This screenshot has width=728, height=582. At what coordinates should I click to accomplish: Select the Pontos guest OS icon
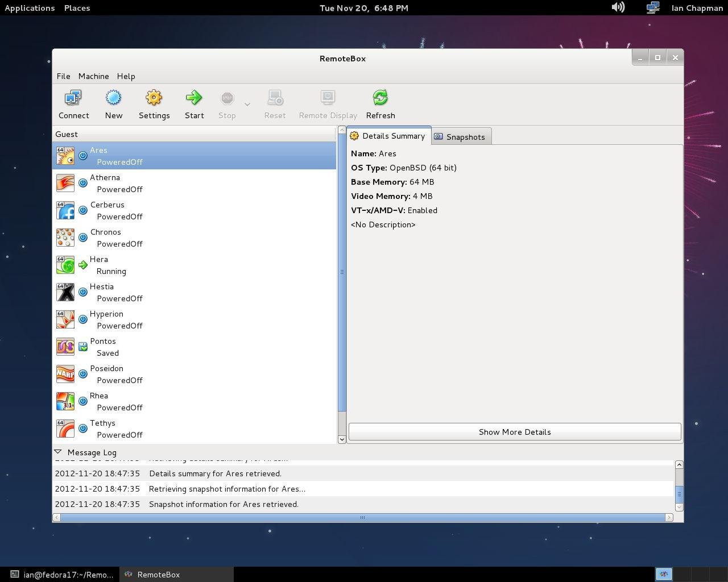(65, 347)
